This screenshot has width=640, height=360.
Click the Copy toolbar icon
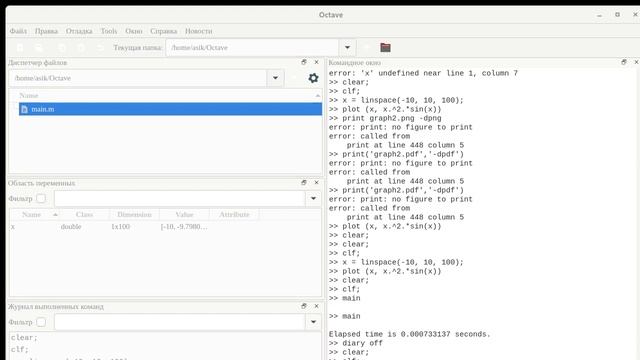(62, 48)
